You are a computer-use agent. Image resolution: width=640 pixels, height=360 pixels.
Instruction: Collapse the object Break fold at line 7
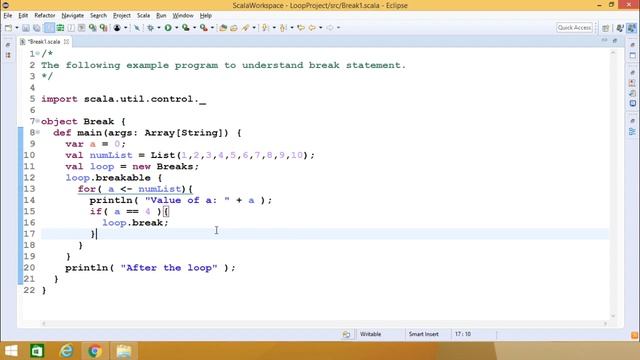38,121
